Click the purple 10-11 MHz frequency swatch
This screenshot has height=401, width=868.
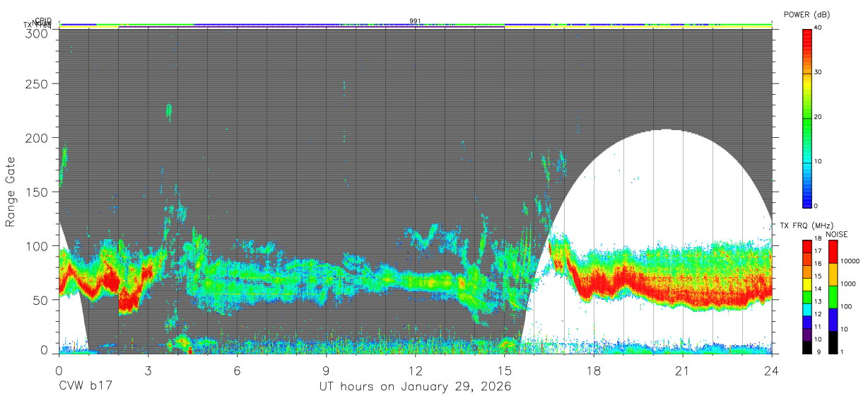coord(807,335)
